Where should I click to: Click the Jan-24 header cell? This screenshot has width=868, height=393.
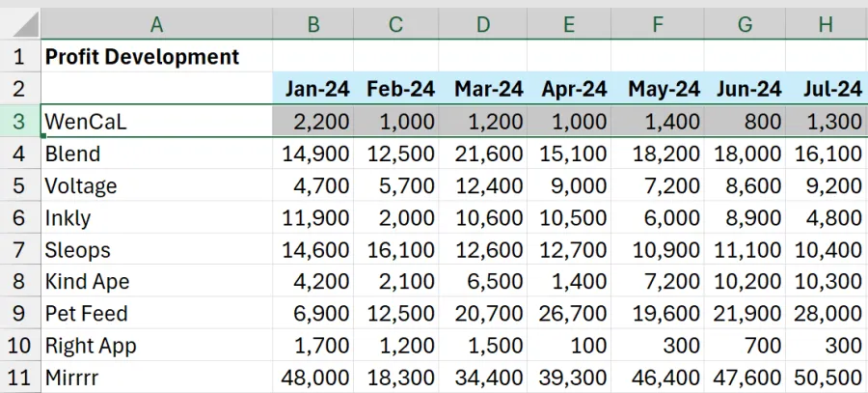pyautogui.click(x=312, y=88)
